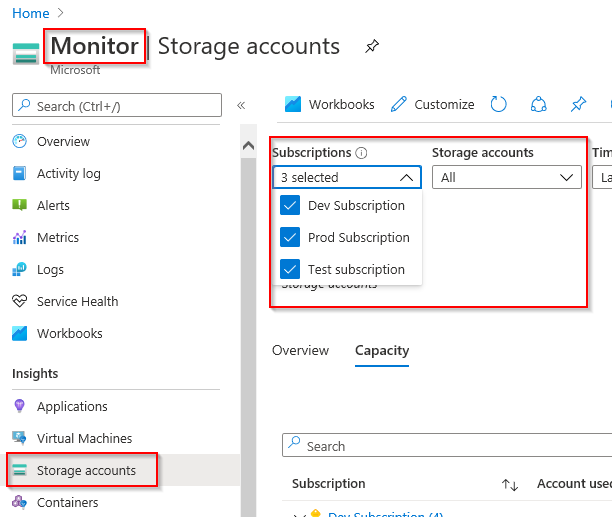Open Alerts page
This screenshot has height=517, width=612.
pos(53,205)
